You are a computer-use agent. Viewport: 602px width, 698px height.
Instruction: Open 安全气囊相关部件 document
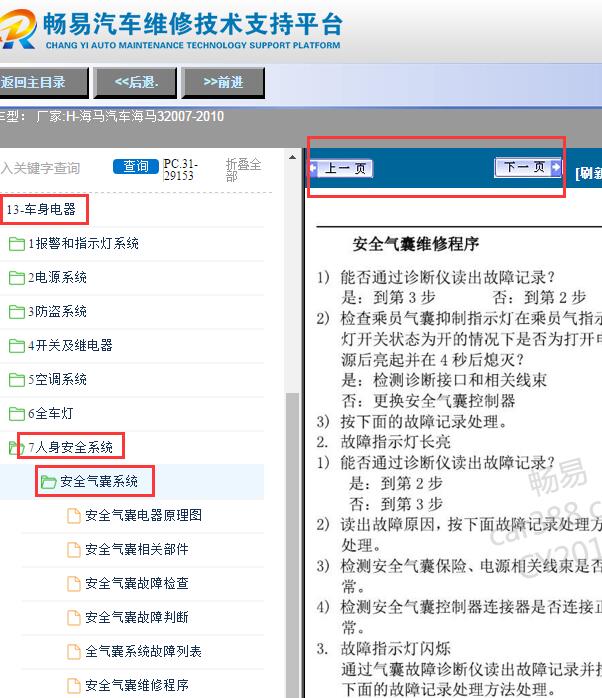pos(137,549)
